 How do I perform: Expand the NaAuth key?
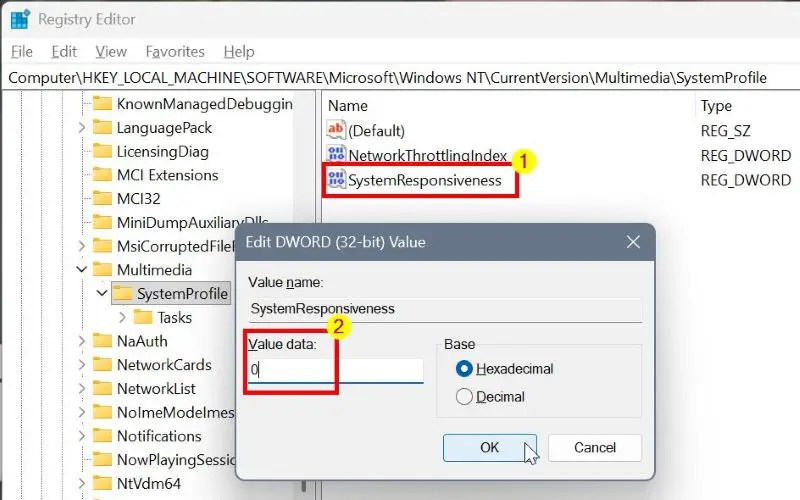[x=82, y=341]
